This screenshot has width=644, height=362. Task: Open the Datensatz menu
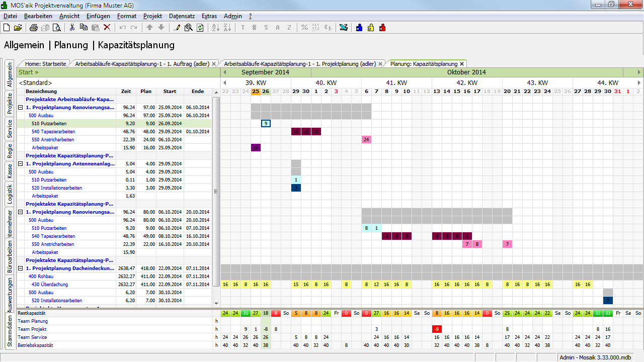coord(182,16)
